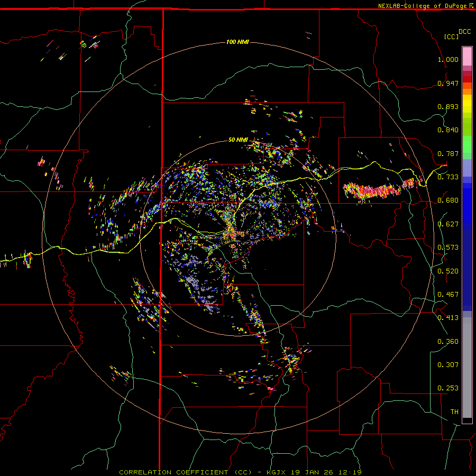Click the elongated pink-red echo band east of radar
This screenshot has width=476, height=476.
[x=378, y=190]
